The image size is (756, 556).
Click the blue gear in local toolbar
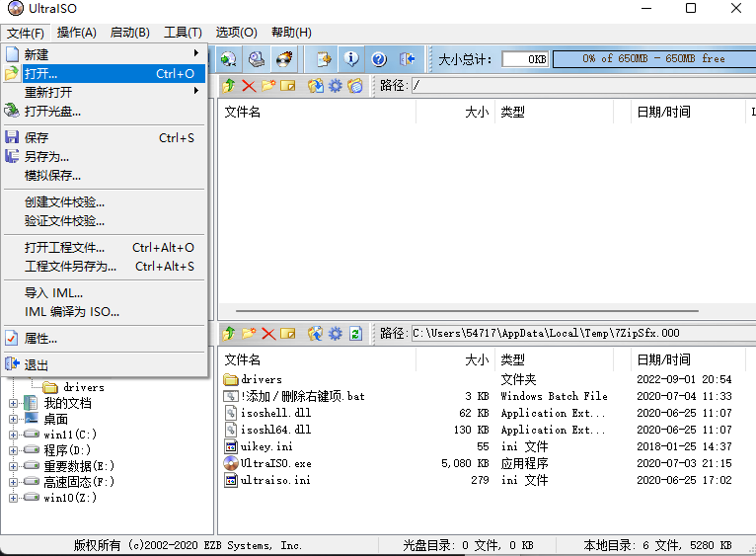336,334
